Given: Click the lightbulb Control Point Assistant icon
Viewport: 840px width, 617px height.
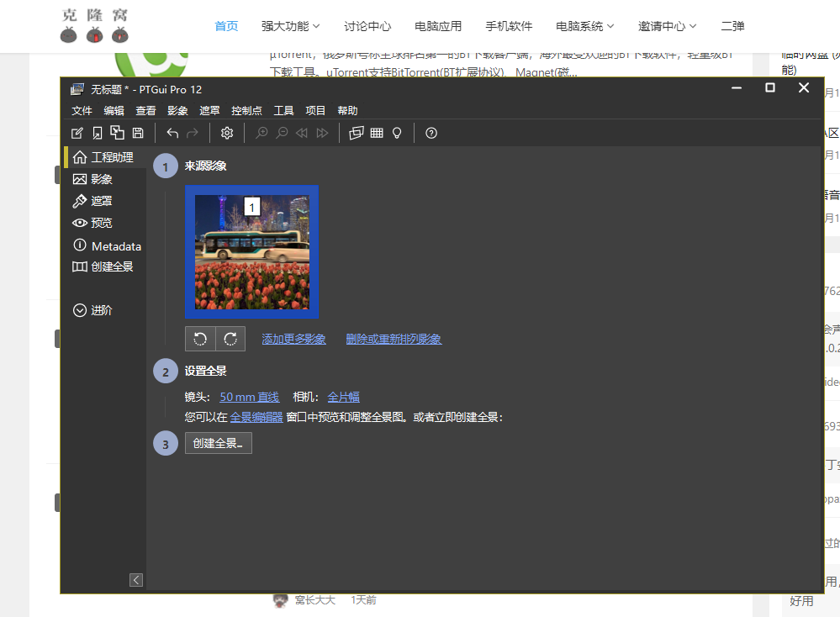Looking at the screenshot, I should click(397, 133).
